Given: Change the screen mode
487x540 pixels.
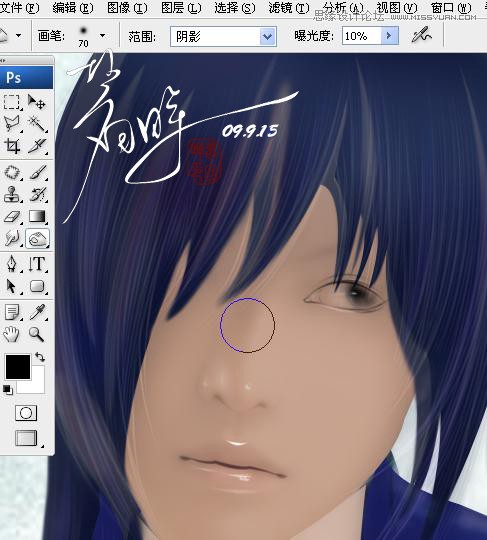Looking at the screenshot, I should [x=26, y=438].
